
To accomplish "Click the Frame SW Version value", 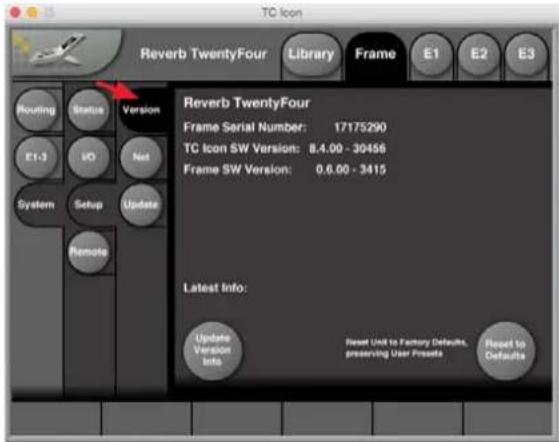I will [x=351, y=169].
